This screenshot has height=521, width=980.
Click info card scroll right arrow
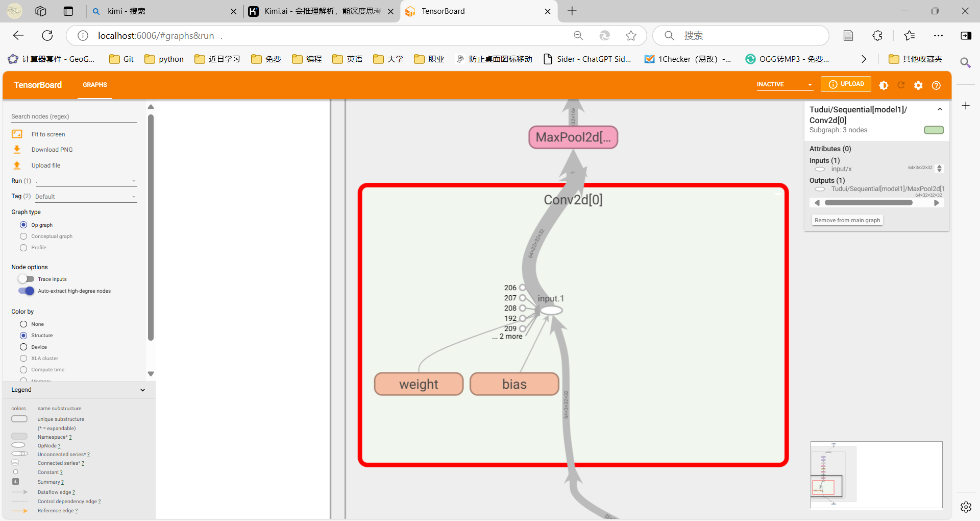point(937,203)
